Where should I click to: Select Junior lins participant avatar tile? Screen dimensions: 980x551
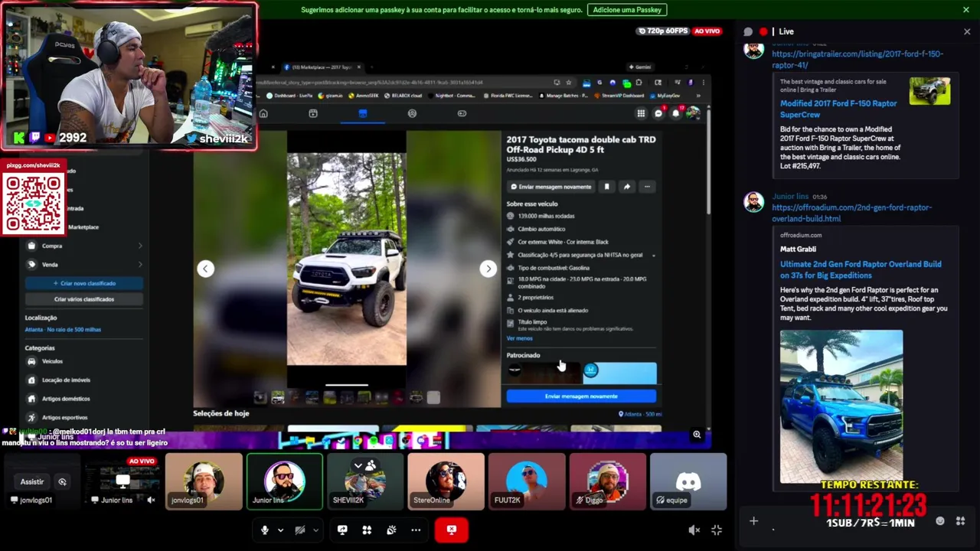pos(285,481)
